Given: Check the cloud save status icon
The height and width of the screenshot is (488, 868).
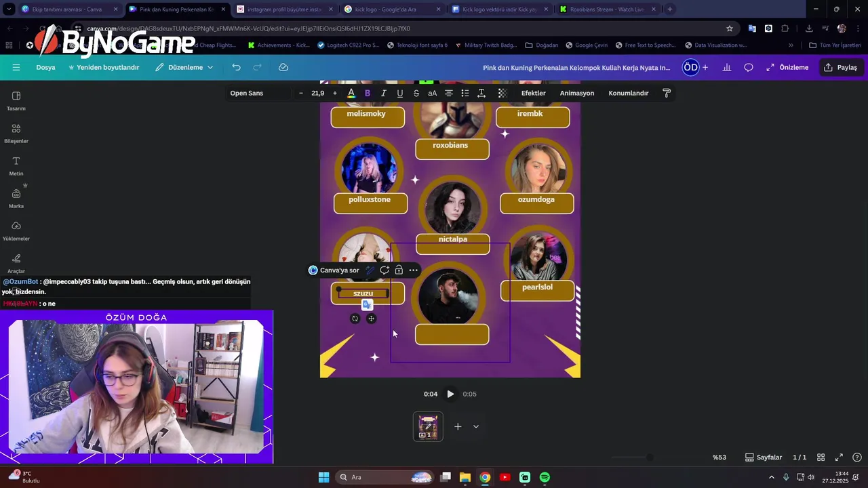Looking at the screenshot, I should point(283,67).
